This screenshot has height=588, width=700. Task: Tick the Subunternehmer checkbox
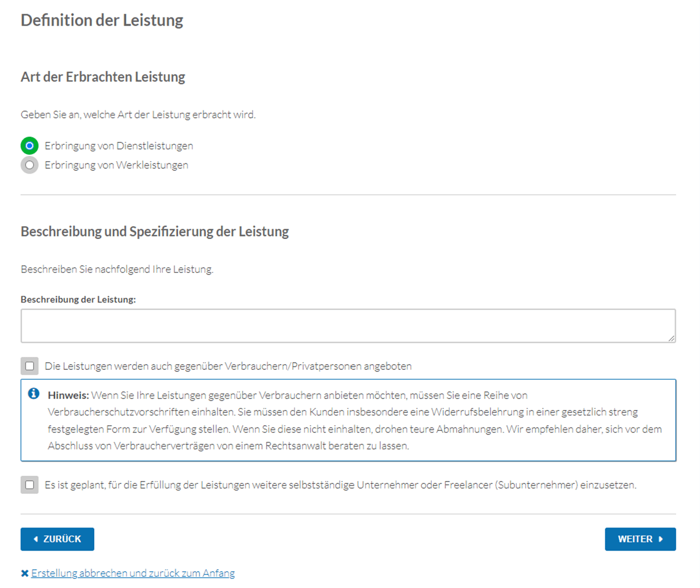(30, 484)
